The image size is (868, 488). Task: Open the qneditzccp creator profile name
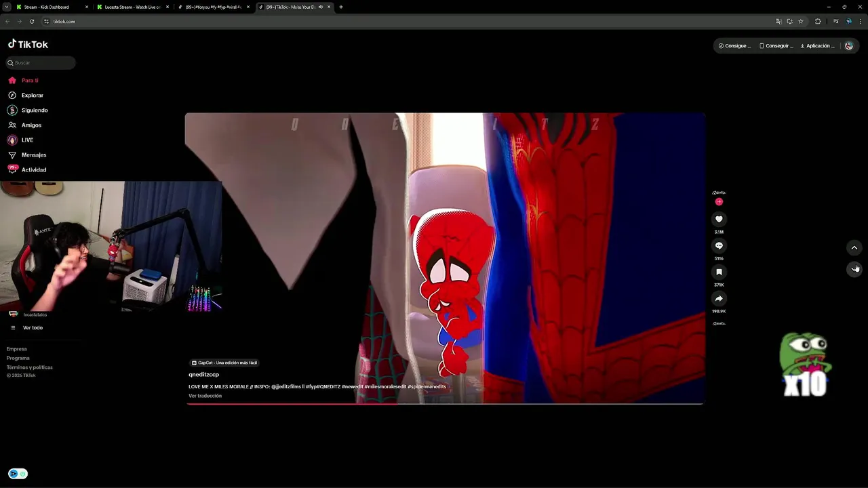coord(203,374)
